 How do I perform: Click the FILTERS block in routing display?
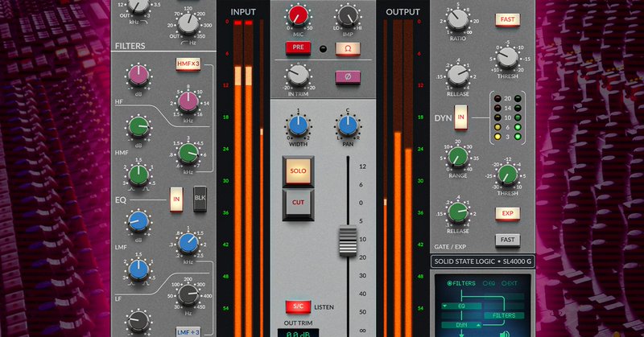click(504, 315)
